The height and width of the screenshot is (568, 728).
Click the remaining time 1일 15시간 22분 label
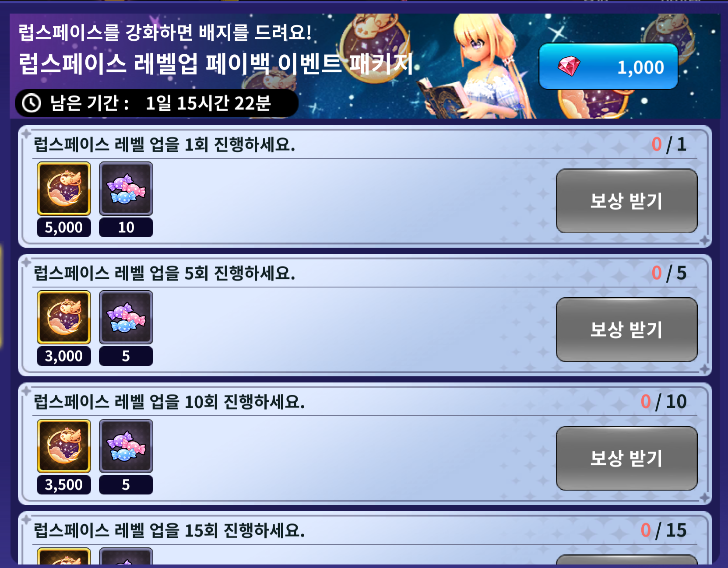(x=208, y=103)
